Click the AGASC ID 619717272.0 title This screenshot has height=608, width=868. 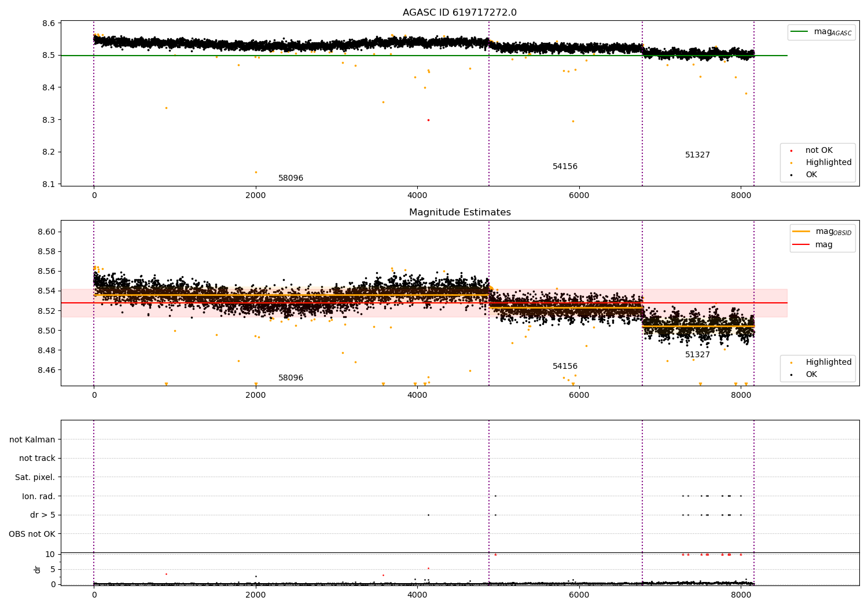[x=460, y=13]
